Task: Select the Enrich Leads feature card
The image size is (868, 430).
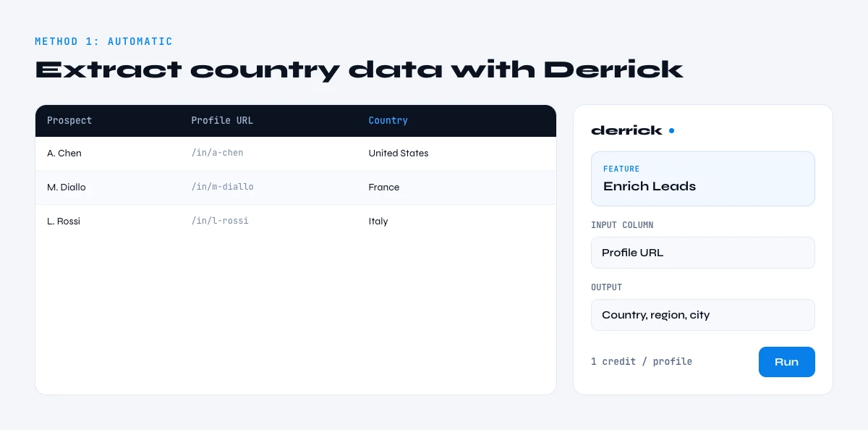Action: (703, 179)
